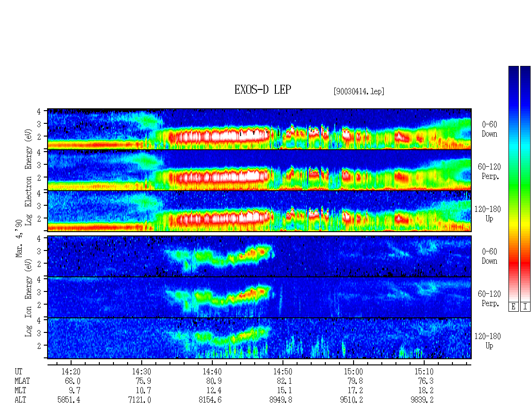Click the electron panel's "0-60 Down" label
Image resolution: width=532 pixels, height=412 pixels.
pyautogui.click(x=489, y=129)
